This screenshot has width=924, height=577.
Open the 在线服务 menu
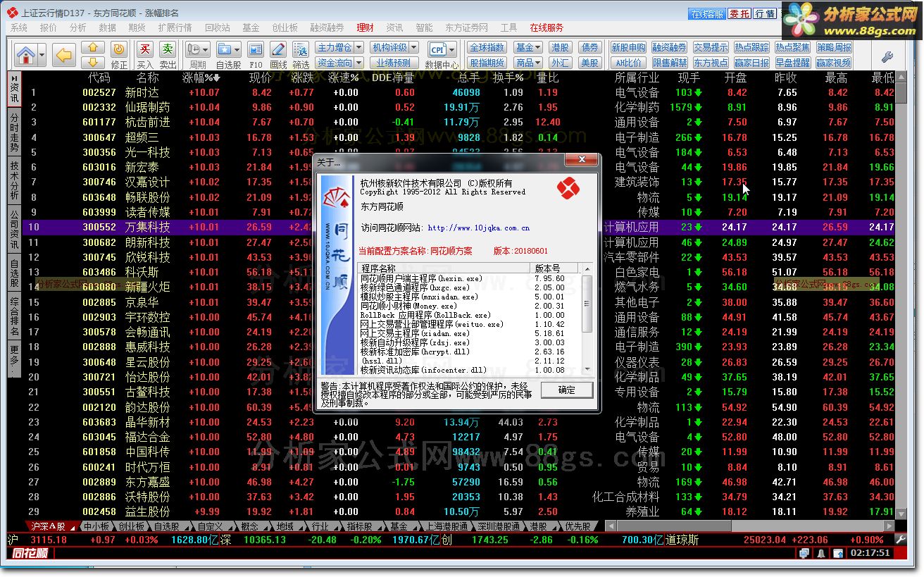click(547, 27)
